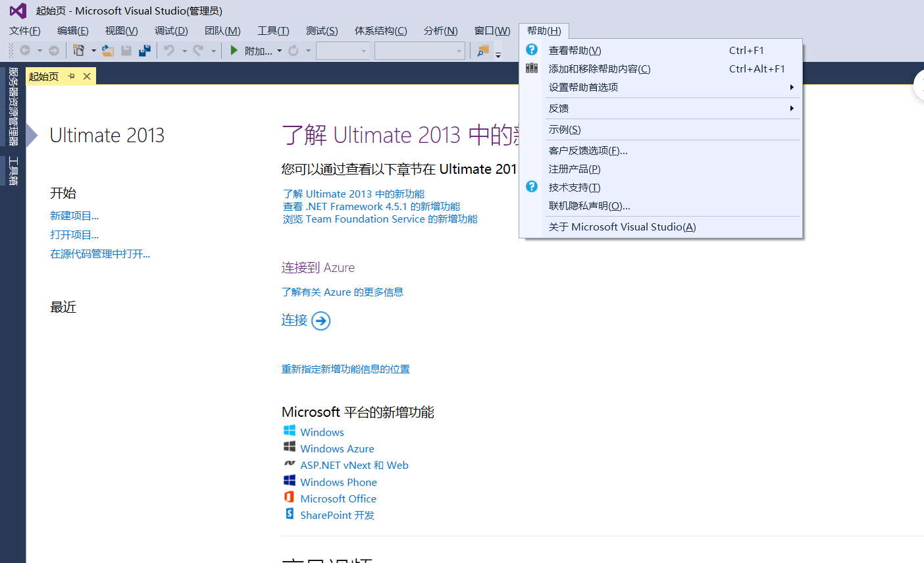Open the 调试(D) menu

pos(171,31)
